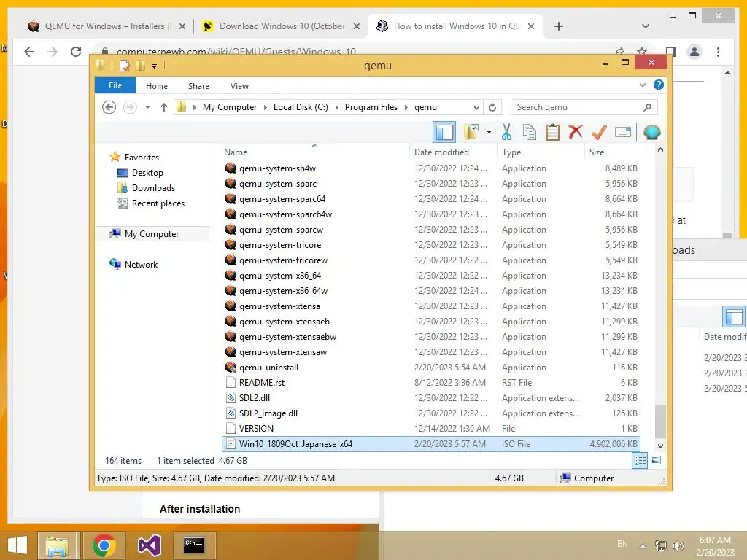
Task: Open the Share ribbon tab
Action: (x=198, y=86)
